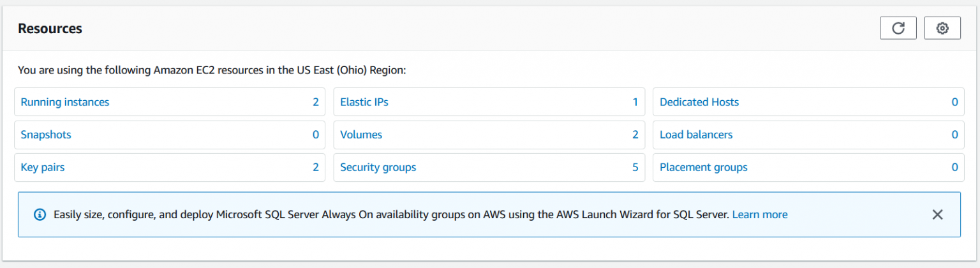Click the Dedicated Hosts count 0
The width and height of the screenshot is (980, 268).
coord(955,102)
